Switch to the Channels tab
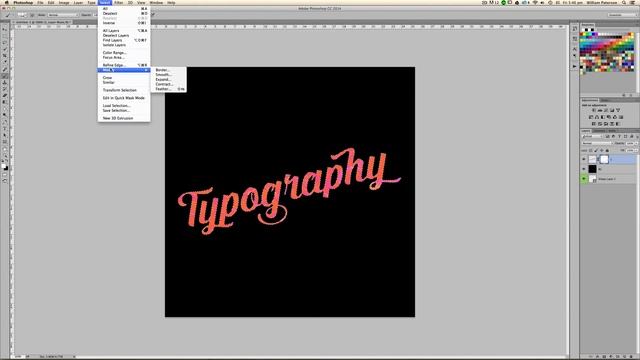Image resolution: width=640 pixels, height=360 pixels. pos(599,131)
